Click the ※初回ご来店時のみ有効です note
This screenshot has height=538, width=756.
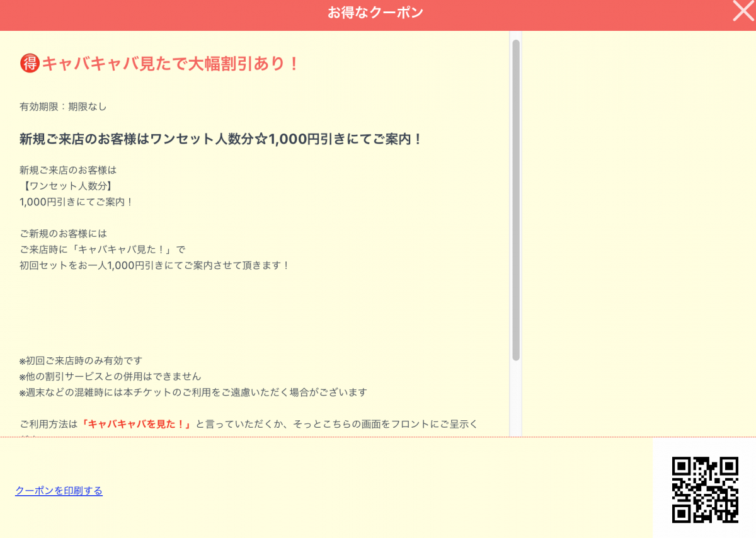81,361
